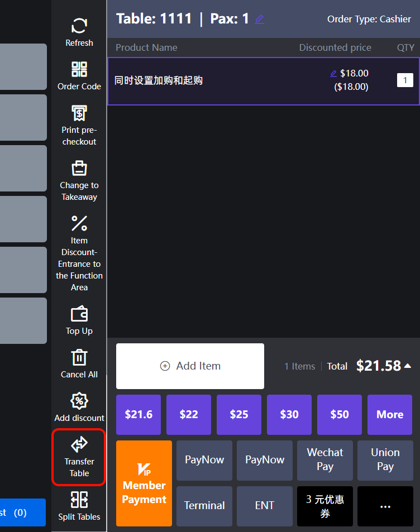The width and height of the screenshot is (420, 532).
Task: Choose Member Payment VIP button
Action: (144, 483)
